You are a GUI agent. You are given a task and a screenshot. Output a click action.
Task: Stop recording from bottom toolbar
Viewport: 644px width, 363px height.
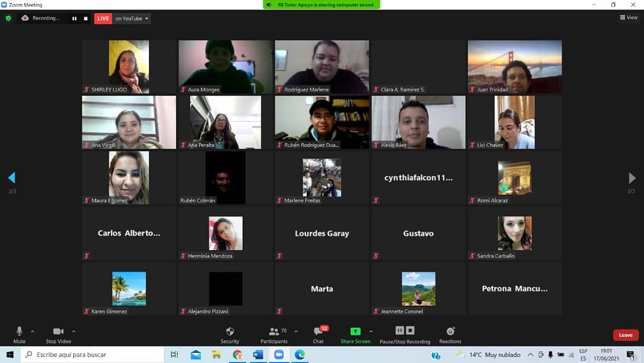pyautogui.click(x=410, y=331)
